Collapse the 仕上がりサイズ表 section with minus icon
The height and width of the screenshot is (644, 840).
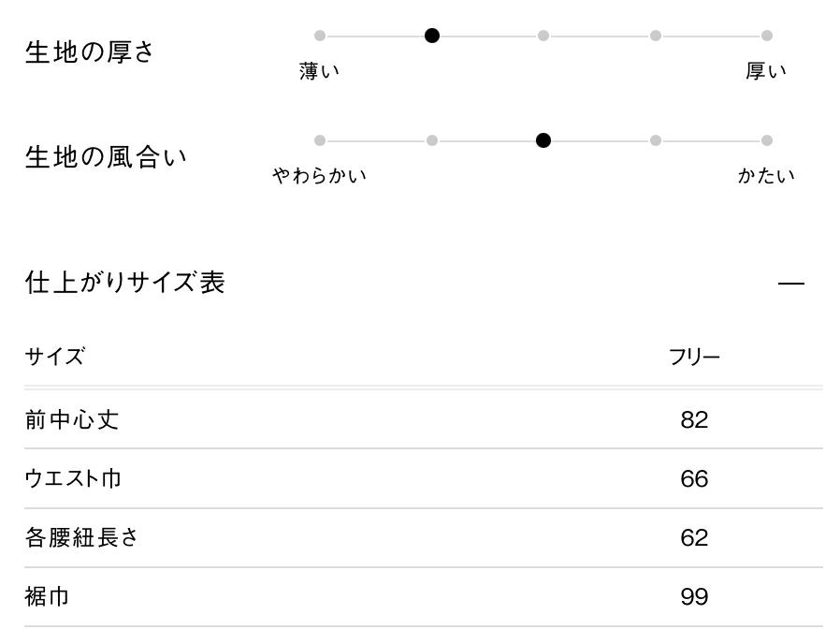click(x=790, y=283)
